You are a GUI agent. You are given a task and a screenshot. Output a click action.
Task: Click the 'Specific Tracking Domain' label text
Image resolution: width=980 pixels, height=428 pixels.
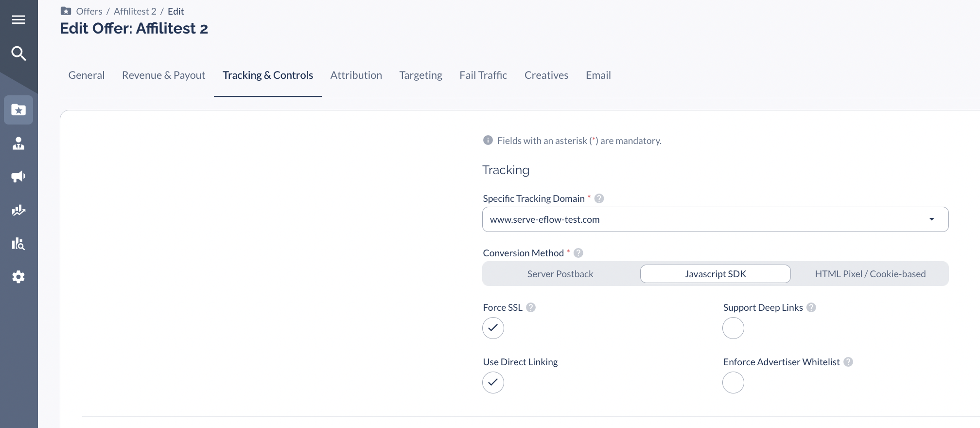point(534,198)
